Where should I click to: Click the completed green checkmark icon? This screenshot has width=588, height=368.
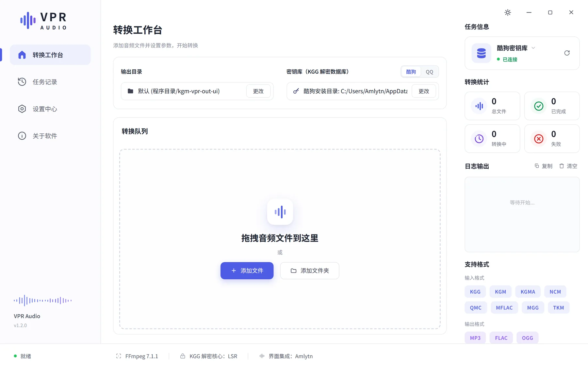(539, 106)
